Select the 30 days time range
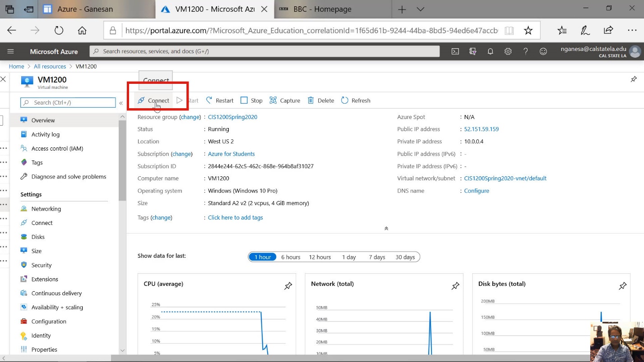The width and height of the screenshot is (644, 362). pos(405,257)
